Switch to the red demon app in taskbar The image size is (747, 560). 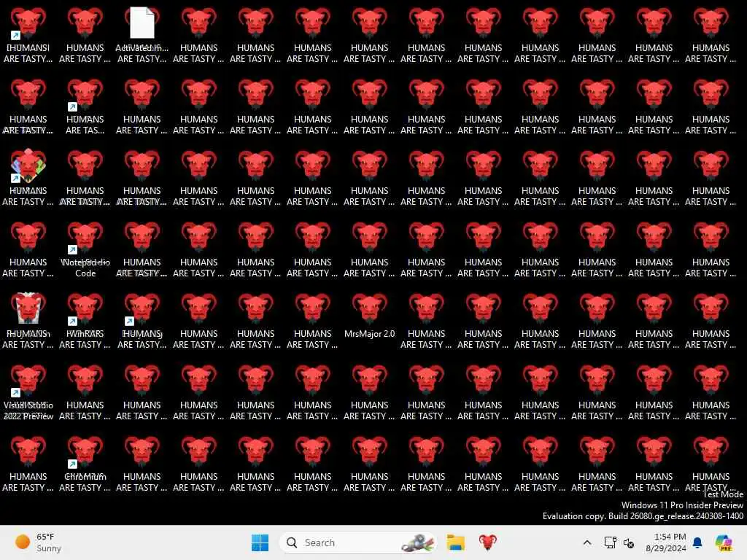coord(488,542)
